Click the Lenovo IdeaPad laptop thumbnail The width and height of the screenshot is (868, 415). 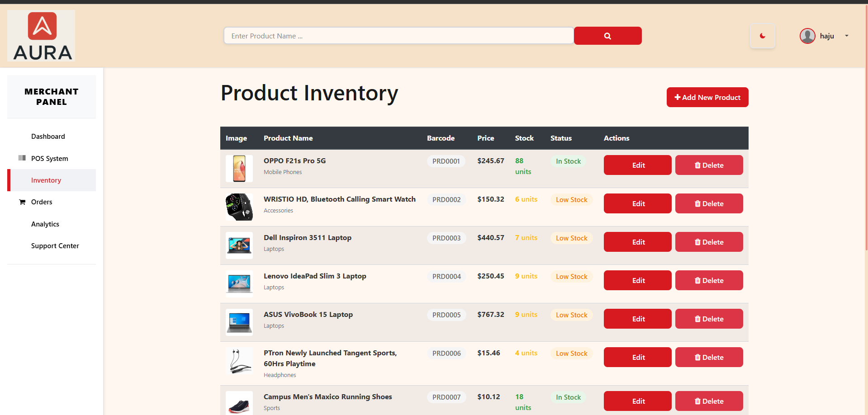pyautogui.click(x=239, y=284)
